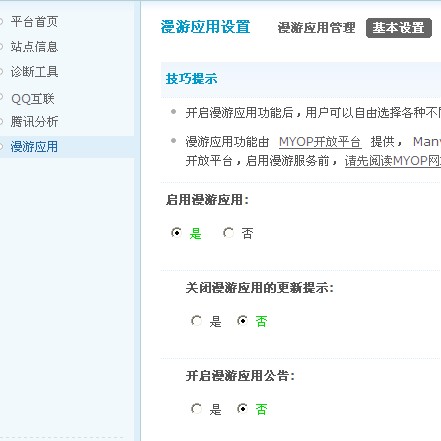Open 腾讯分析 sidebar entry
The width and height of the screenshot is (441, 441).
(34, 122)
